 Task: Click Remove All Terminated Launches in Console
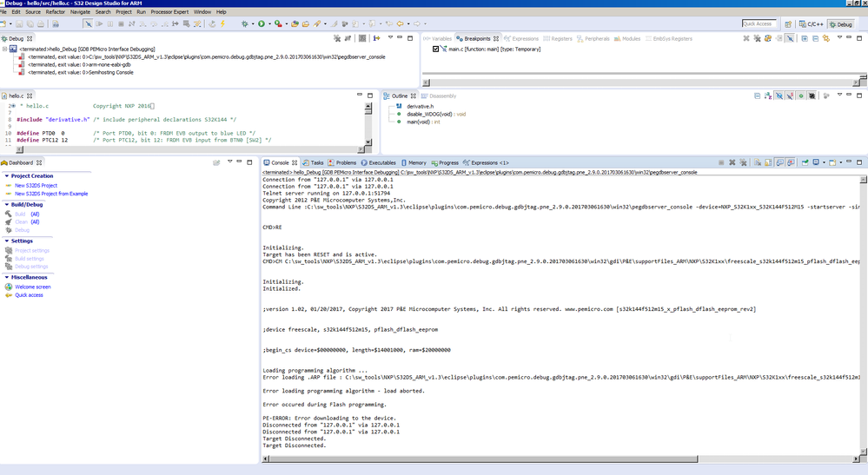743,162
